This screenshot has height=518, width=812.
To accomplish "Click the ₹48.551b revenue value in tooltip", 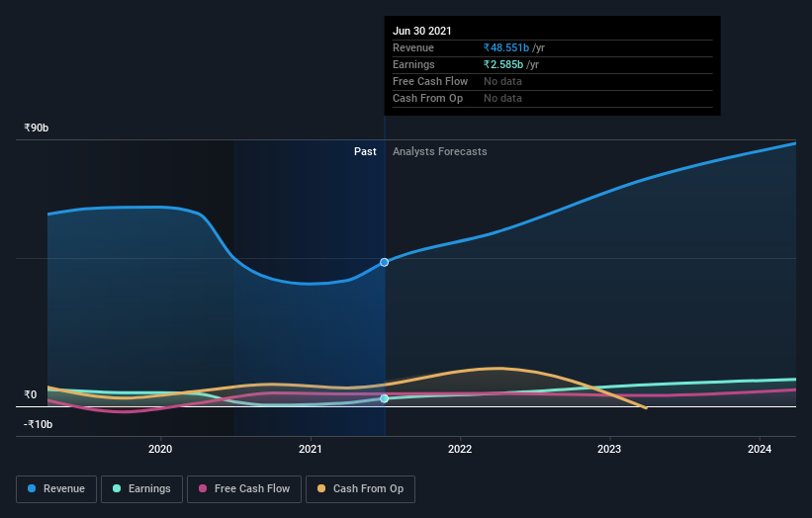I will point(506,47).
